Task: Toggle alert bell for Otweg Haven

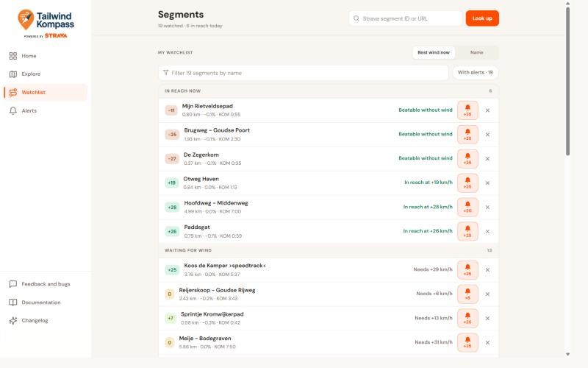Action: [467, 183]
